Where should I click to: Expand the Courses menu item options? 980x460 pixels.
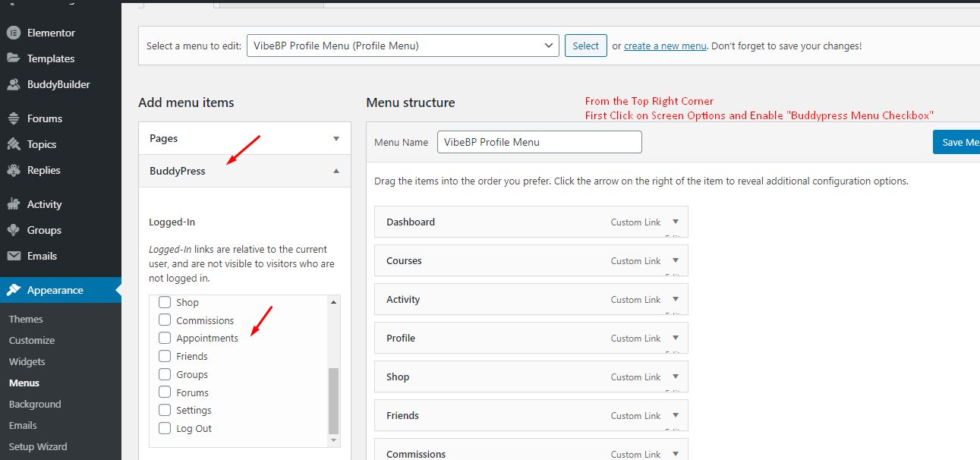coord(675,261)
